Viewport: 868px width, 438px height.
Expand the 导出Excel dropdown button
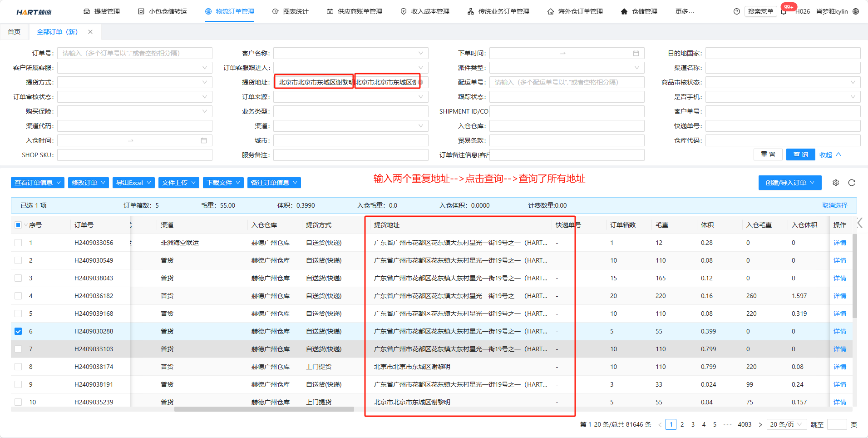(x=133, y=183)
